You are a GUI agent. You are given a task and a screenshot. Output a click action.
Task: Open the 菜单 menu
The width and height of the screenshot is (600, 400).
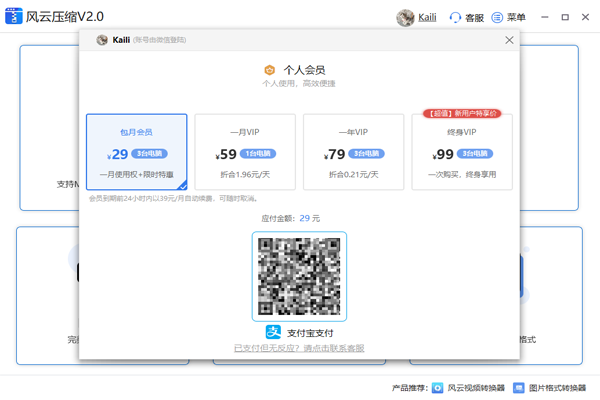[508, 17]
